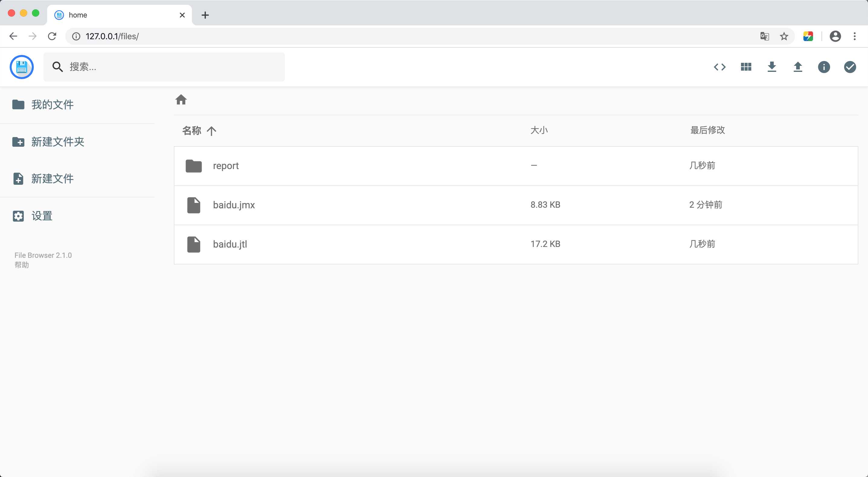Click the home breadcrumb icon

pos(181,99)
